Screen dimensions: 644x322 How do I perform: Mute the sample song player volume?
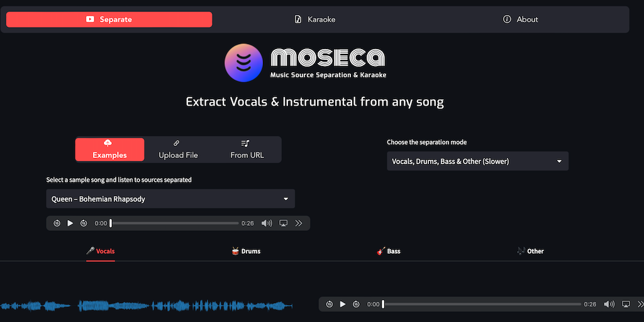267,223
